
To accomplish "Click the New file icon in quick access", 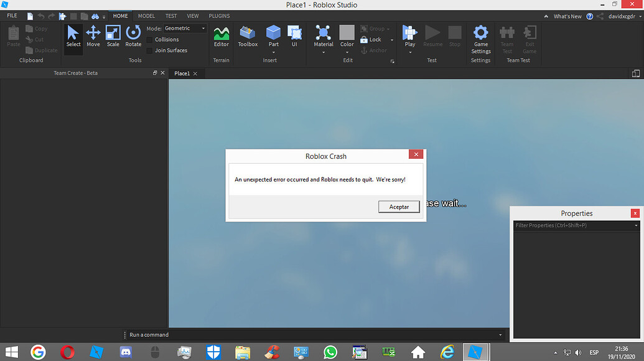I will coord(30,16).
